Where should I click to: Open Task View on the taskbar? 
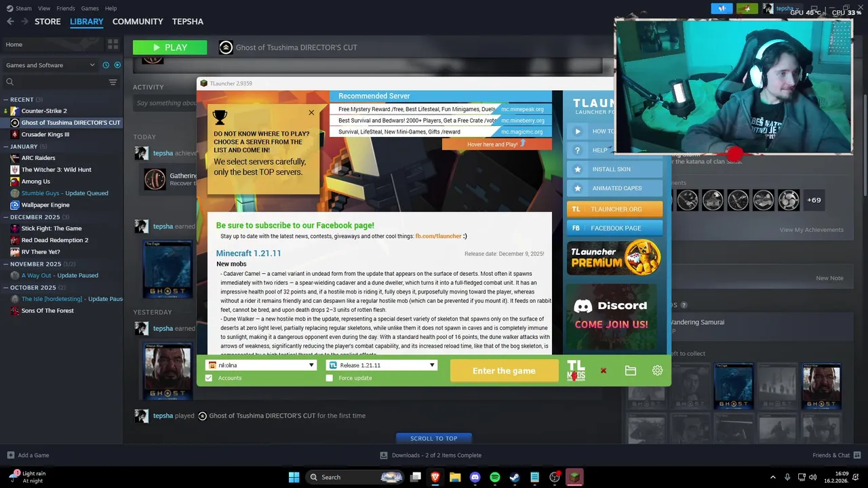pyautogui.click(x=416, y=477)
